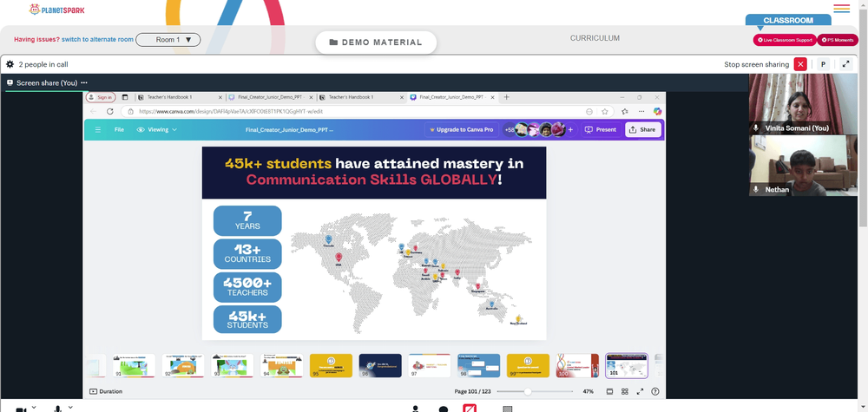Refresh the shared browser page
Screen dimensions: 868x412
[x=109, y=111]
